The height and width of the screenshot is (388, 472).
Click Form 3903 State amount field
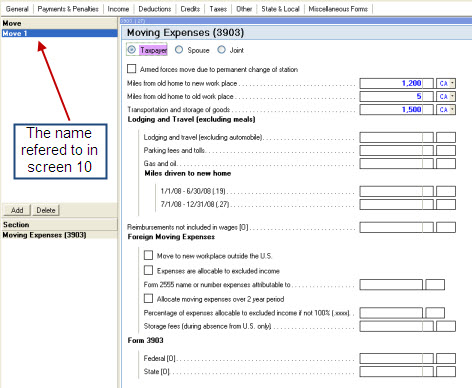tap(397, 372)
